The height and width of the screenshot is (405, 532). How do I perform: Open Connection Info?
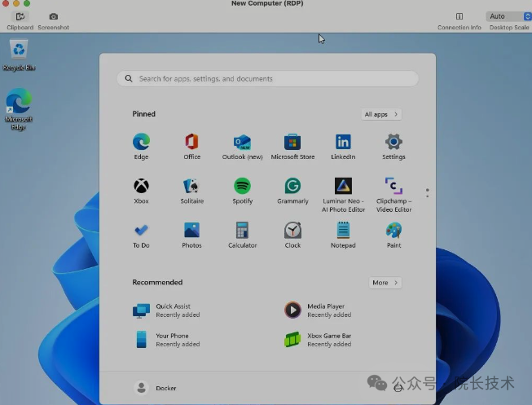(x=459, y=20)
